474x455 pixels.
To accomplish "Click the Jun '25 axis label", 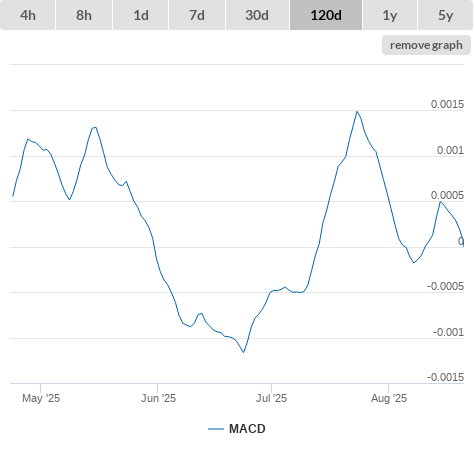I will coord(158,398).
